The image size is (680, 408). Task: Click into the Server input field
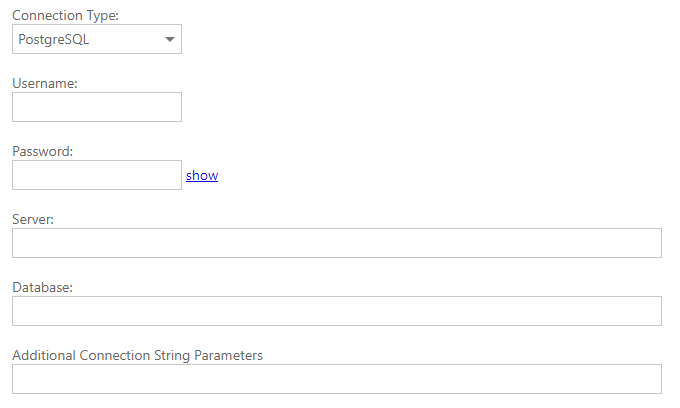336,243
